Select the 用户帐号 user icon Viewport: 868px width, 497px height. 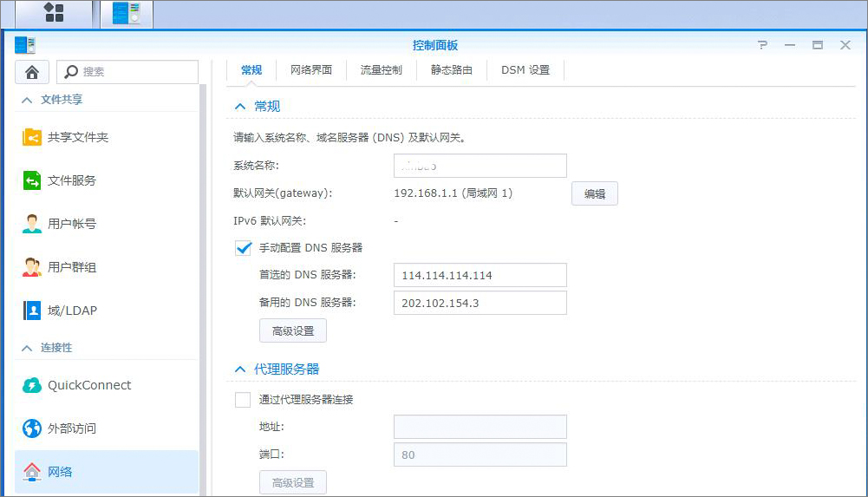[x=32, y=224]
